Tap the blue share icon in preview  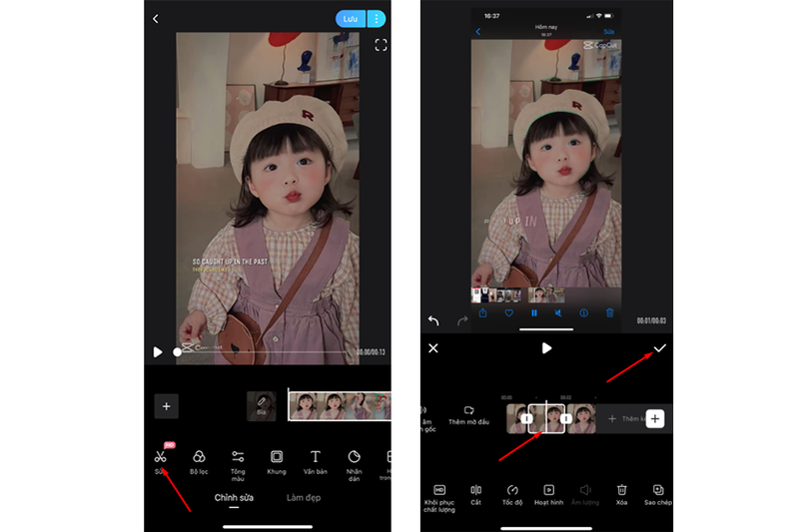pyautogui.click(x=483, y=313)
